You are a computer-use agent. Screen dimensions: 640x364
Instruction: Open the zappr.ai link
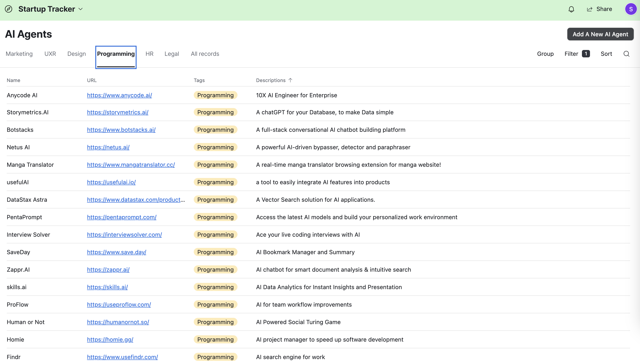click(108, 270)
